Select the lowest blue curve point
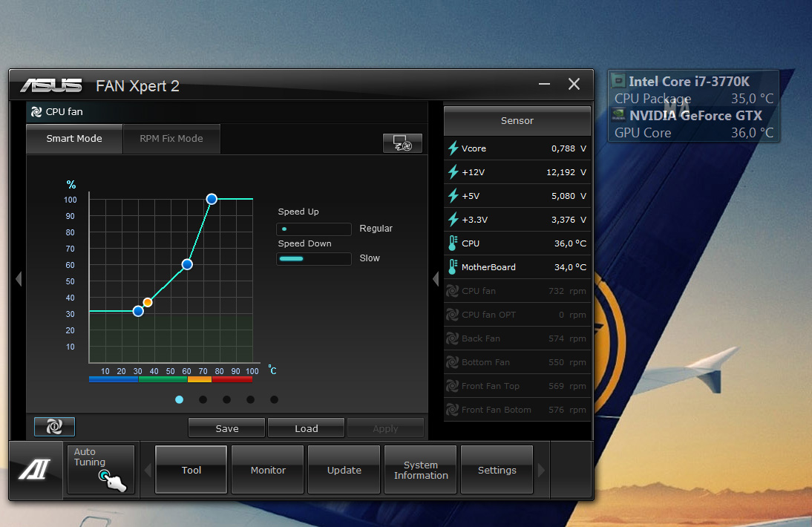This screenshot has height=527, width=812. [138, 311]
